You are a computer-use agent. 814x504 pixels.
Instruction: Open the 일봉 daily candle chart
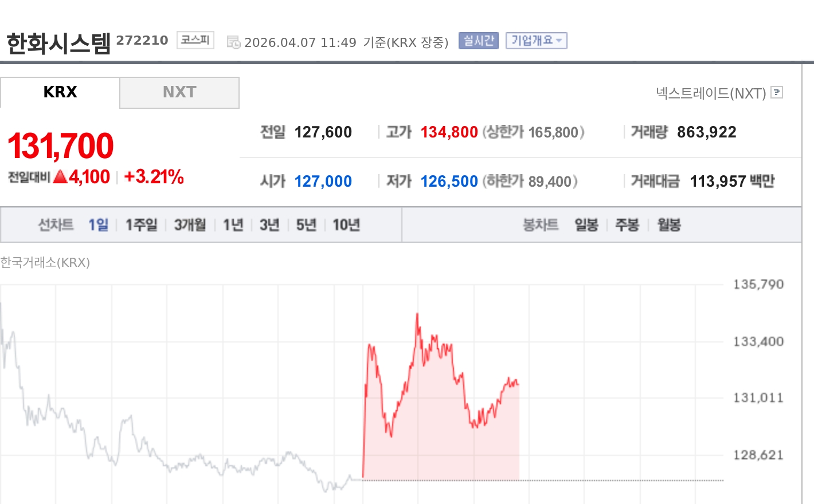click(586, 225)
